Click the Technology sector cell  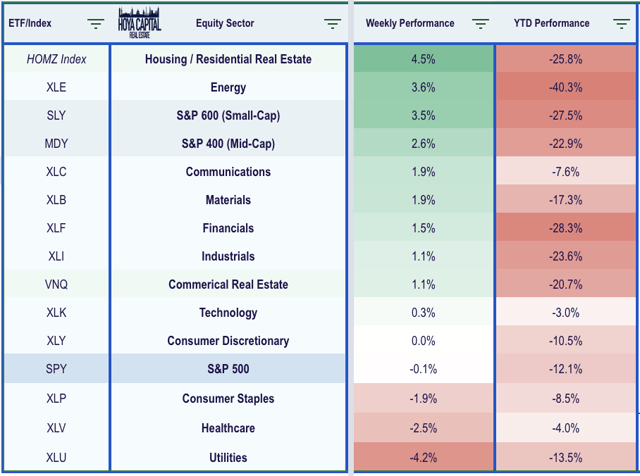point(226,313)
